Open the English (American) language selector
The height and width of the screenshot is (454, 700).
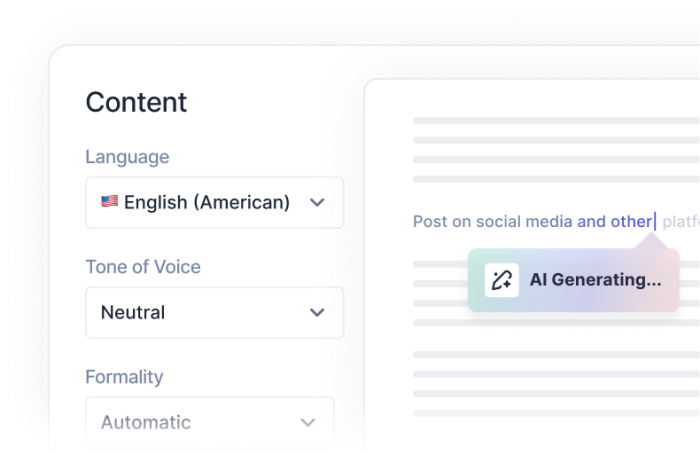(207, 202)
